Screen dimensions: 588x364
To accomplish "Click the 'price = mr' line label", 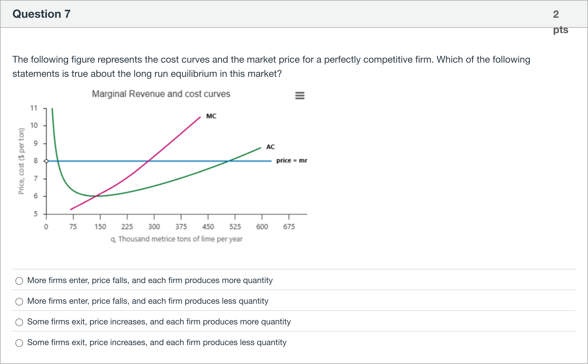I will pyautogui.click(x=292, y=161).
